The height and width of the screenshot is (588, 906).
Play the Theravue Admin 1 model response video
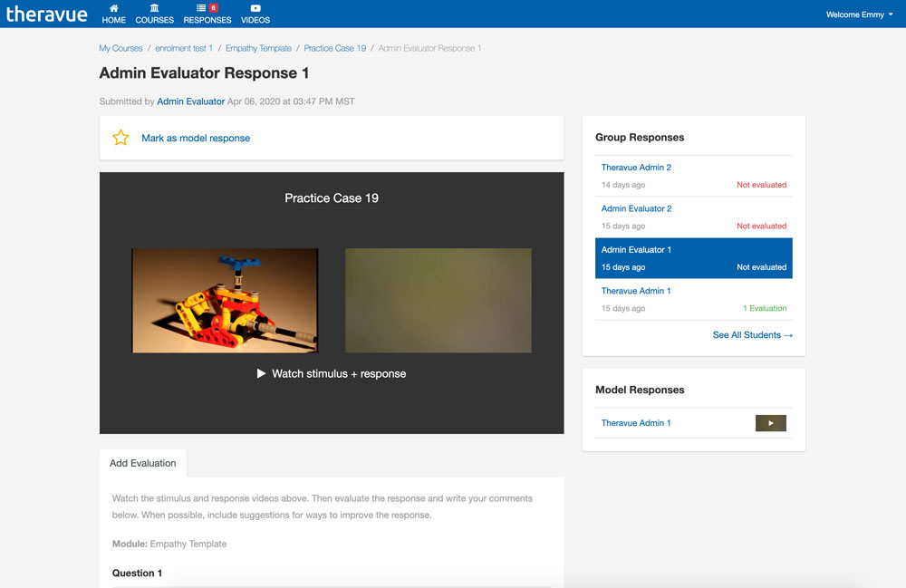(x=771, y=423)
